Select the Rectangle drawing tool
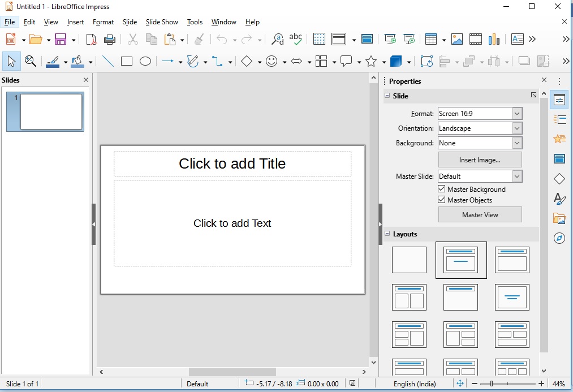Viewport: 573px width, 392px height. [x=127, y=61]
